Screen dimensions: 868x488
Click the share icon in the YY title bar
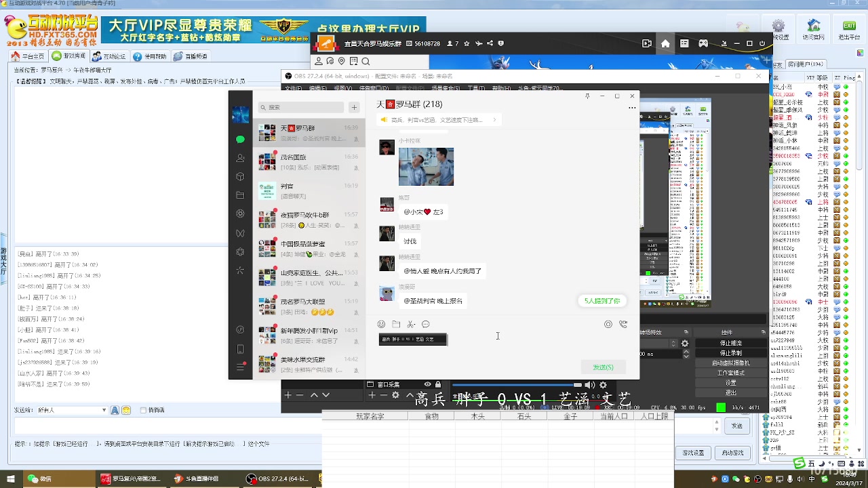[x=489, y=43]
